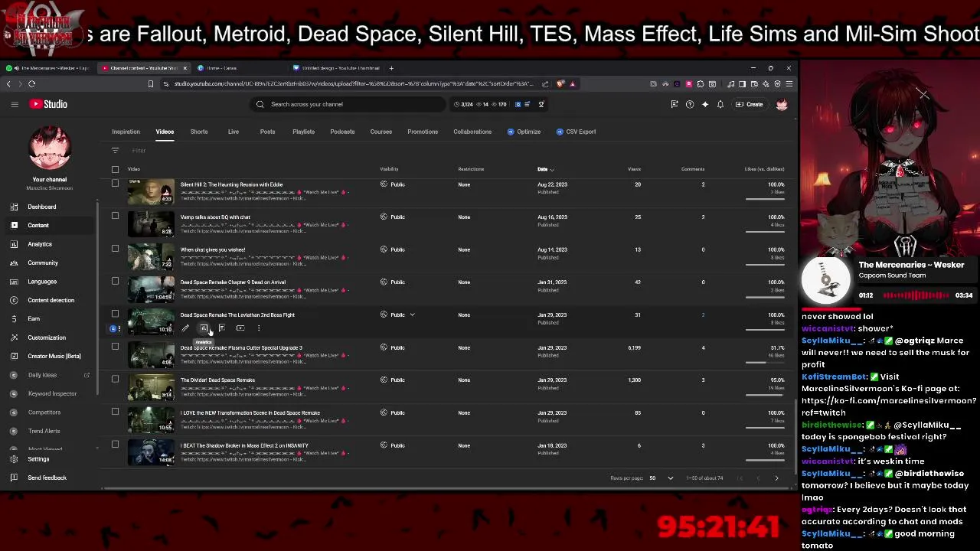Open the Collaborations tab
The height and width of the screenshot is (551, 980).
[x=472, y=132]
